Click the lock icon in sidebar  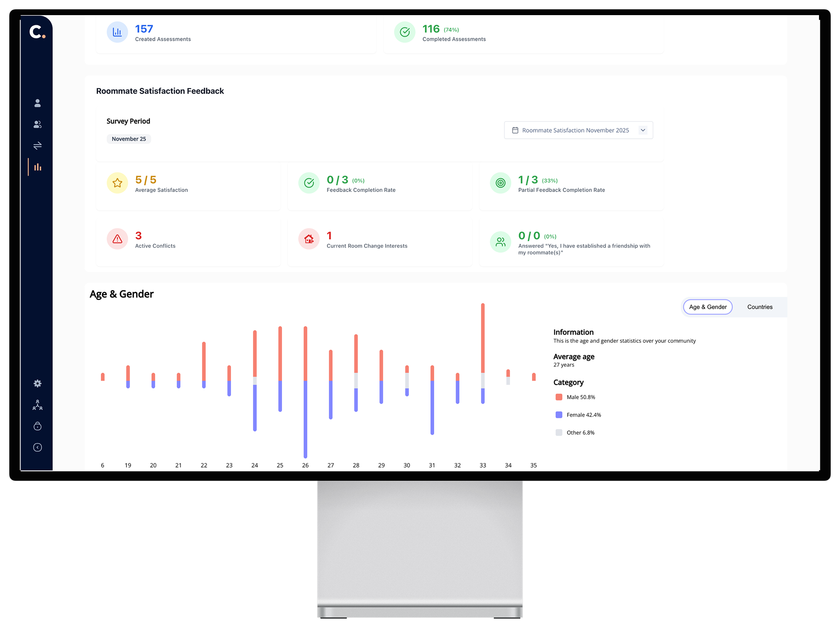[37, 426]
